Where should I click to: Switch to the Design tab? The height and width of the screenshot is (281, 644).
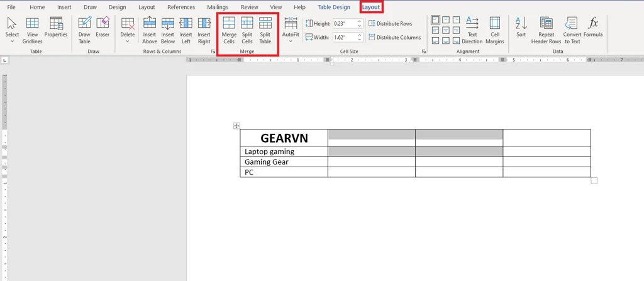click(x=117, y=7)
